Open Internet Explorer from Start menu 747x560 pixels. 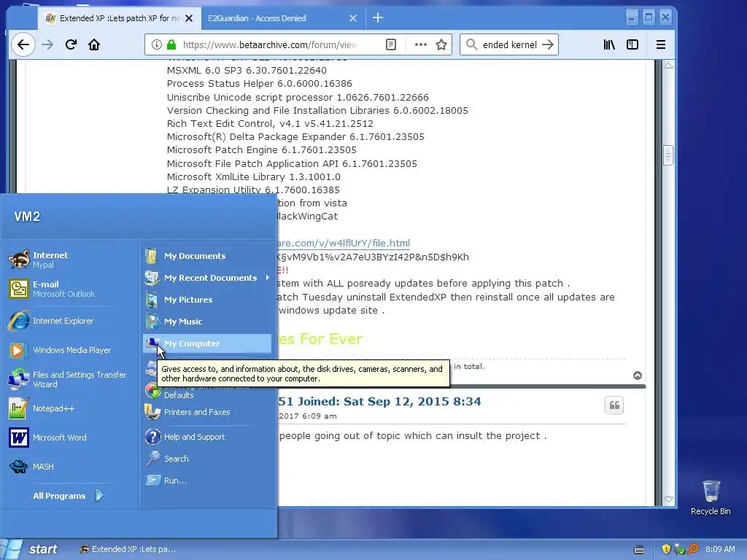click(51, 321)
